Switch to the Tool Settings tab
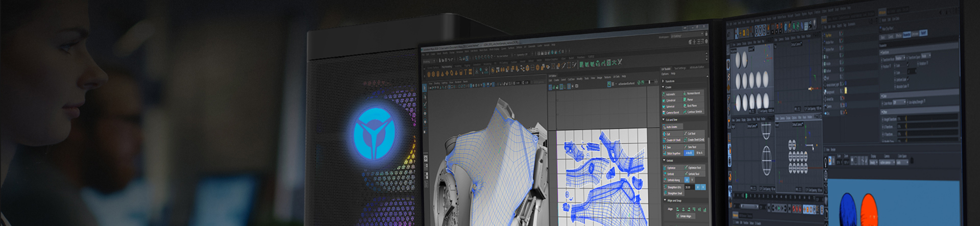Screen dimensions: 980x226 pyautogui.click(x=680, y=68)
